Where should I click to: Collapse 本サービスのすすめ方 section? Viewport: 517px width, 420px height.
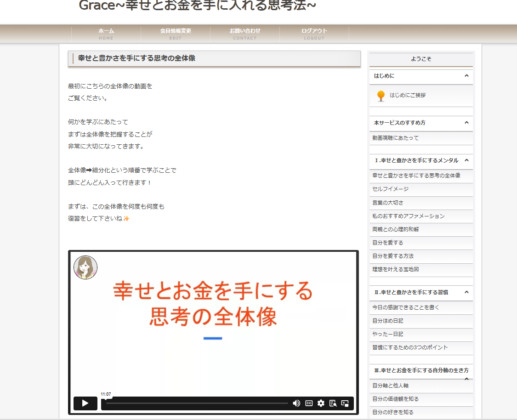466,123
